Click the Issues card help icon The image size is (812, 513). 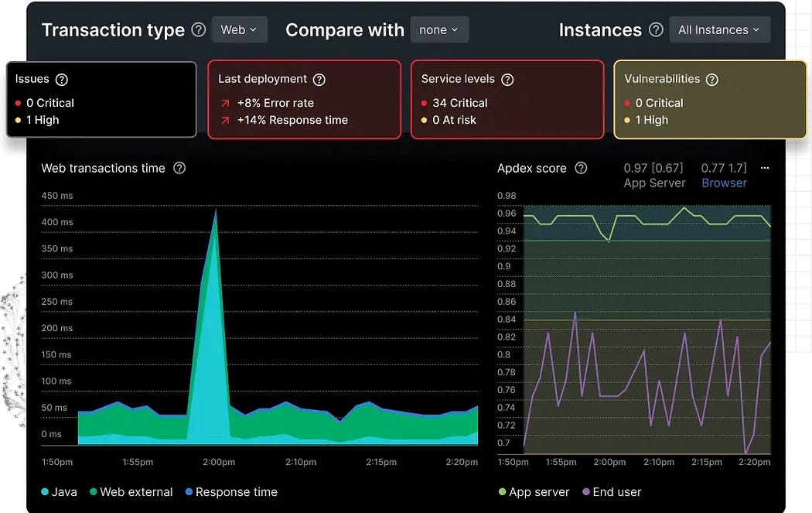[62, 80]
